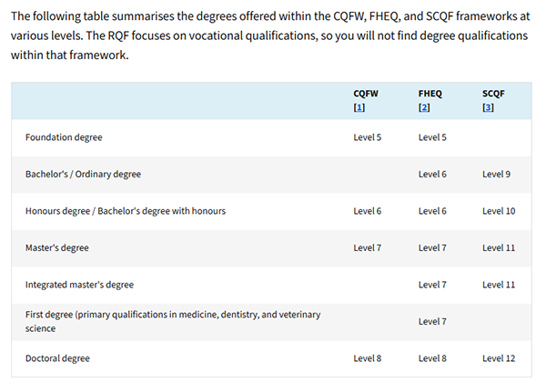Select the Doctoral degree row label
The height and width of the screenshot is (392, 546).
[57, 358]
